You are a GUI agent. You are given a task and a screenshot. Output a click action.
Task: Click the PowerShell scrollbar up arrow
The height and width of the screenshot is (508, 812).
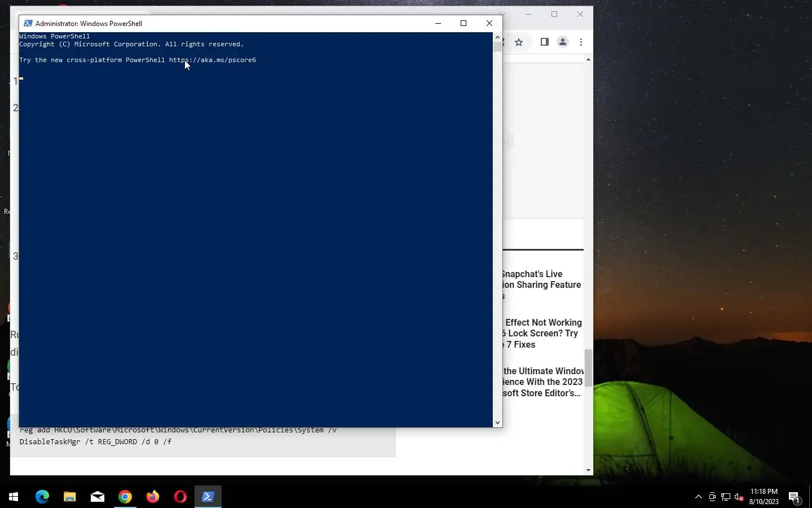pos(497,37)
